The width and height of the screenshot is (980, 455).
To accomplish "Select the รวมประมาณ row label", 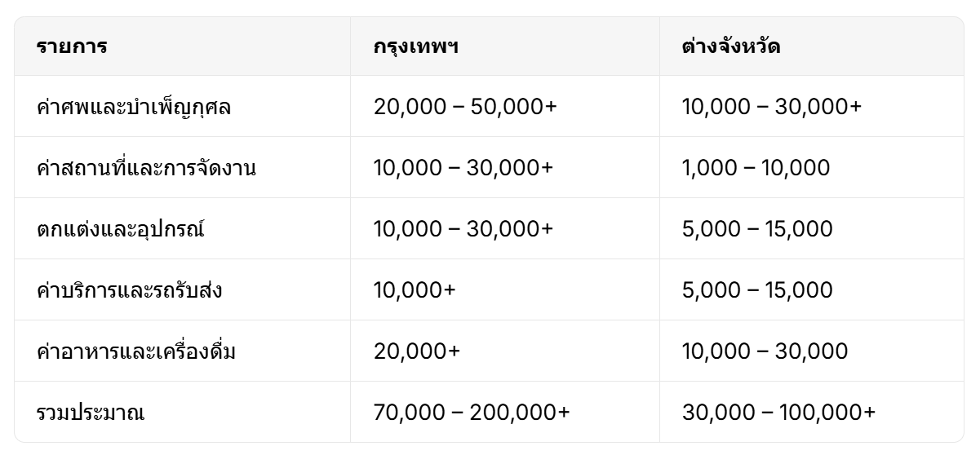I will coord(91,413).
